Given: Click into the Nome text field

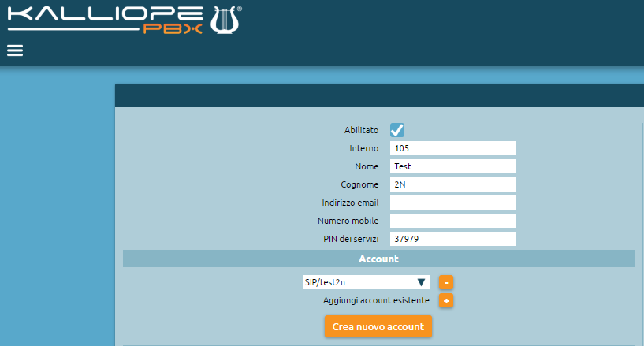Looking at the screenshot, I should [x=452, y=166].
